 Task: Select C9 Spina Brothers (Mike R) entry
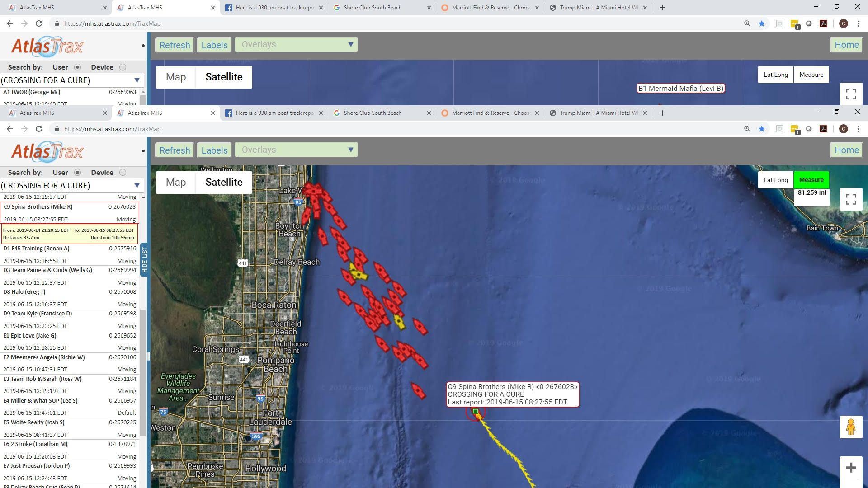coord(70,213)
